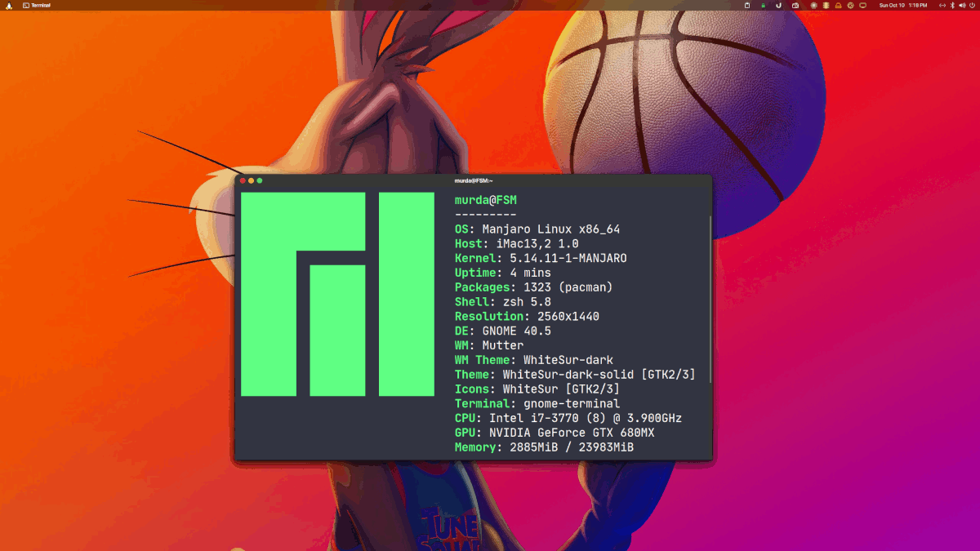Image resolution: width=980 pixels, height=551 pixels.
Task: Click the round orange pie-shaped tray icon
Action: click(x=850, y=5)
